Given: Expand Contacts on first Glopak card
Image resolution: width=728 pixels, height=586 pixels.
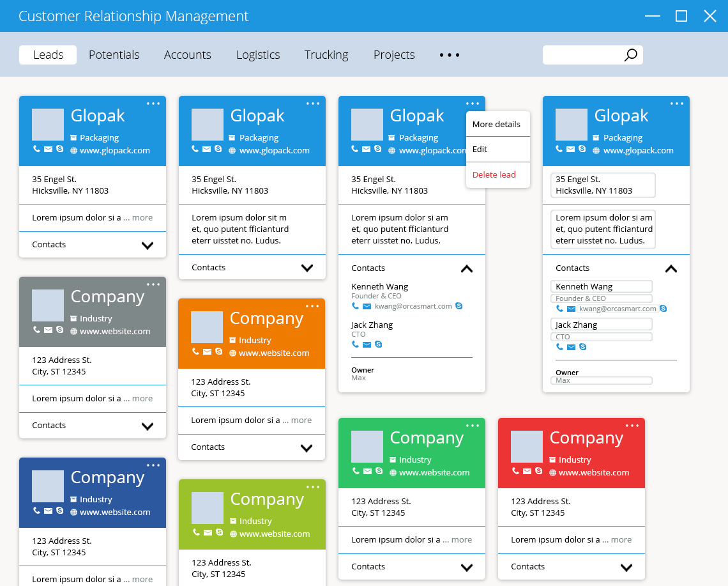Looking at the screenshot, I should pyautogui.click(x=148, y=245).
